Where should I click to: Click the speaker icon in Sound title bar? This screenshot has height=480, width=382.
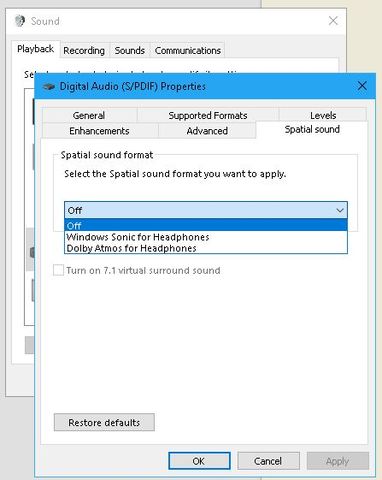point(20,21)
